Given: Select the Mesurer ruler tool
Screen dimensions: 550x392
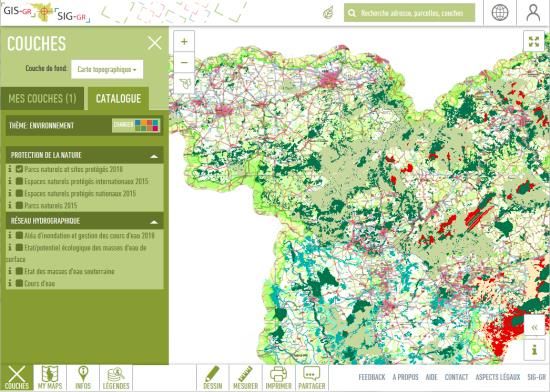Looking at the screenshot, I should (x=246, y=378).
